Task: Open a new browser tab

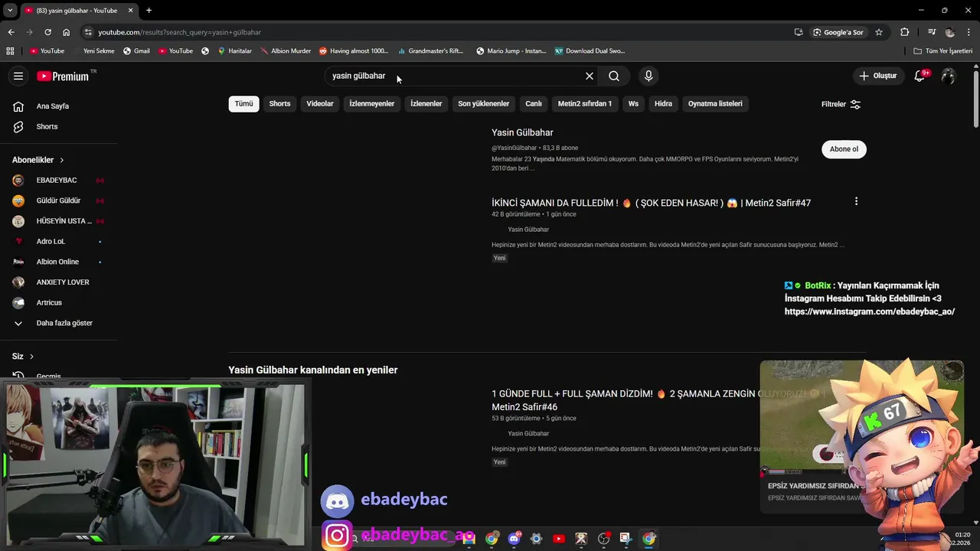Action: click(x=149, y=10)
